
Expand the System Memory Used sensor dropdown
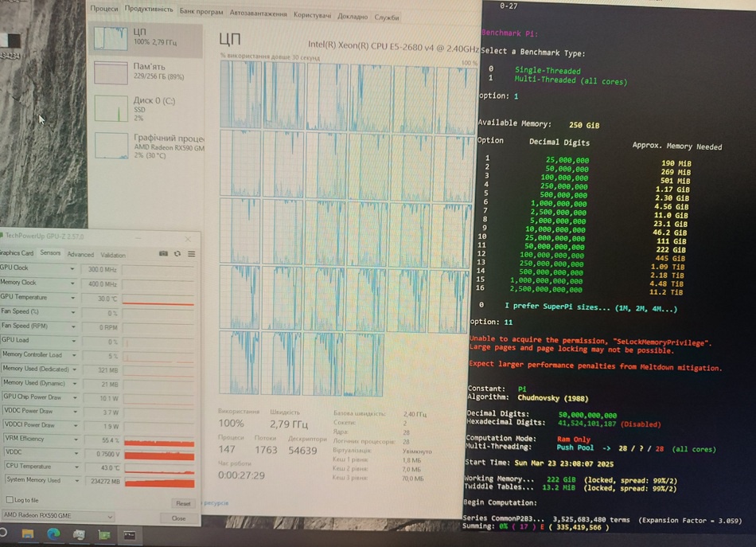[74, 480]
